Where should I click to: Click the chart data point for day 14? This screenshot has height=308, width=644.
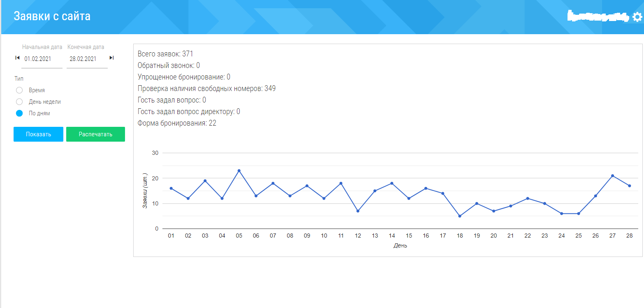(392, 183)
